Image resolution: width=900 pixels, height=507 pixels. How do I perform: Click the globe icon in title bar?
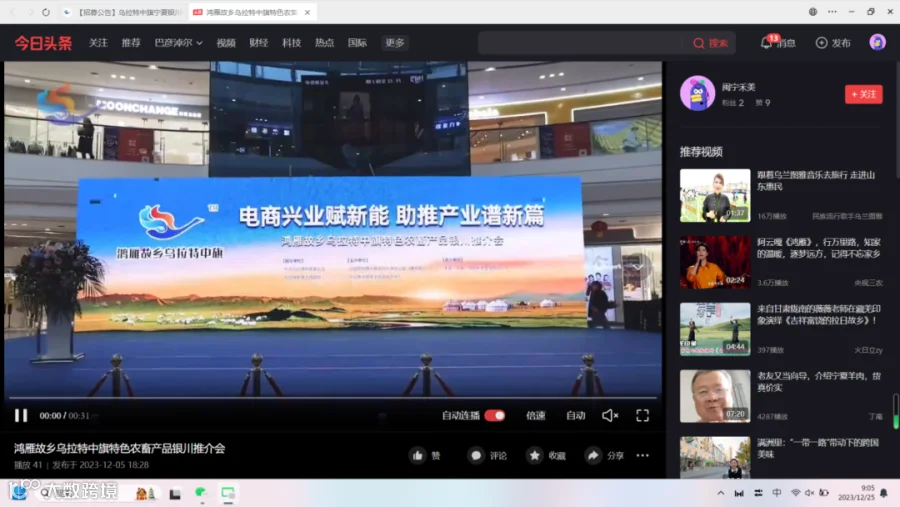click(x=813, y=11)
